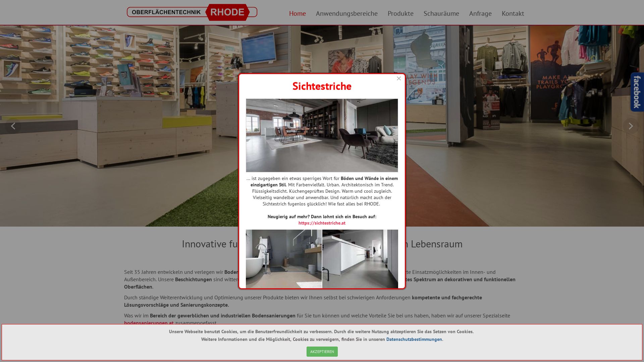Screen dimensions: 644x362
Task: Click the bathroom image in the popup
Action: coord(284,259)
